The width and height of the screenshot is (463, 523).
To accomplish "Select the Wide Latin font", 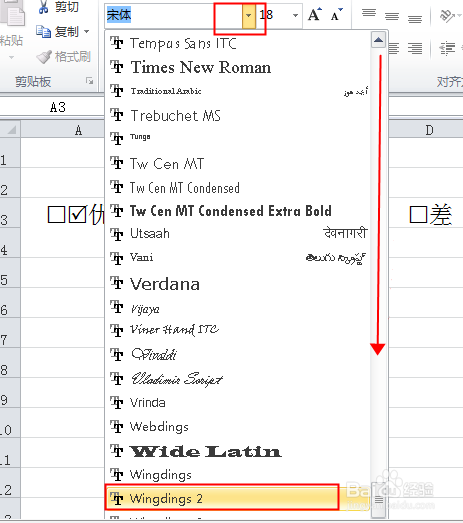I will coord(238,451).
